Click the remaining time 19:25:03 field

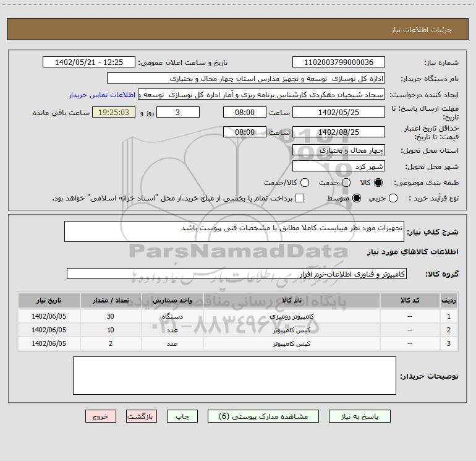coord(114,112)
